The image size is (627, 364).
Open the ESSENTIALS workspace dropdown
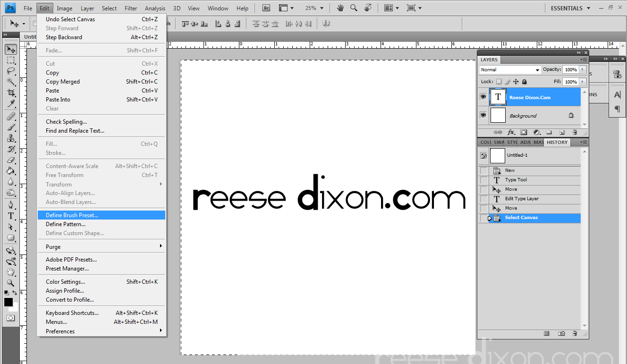pyautogui.click(x=570, y=8)
